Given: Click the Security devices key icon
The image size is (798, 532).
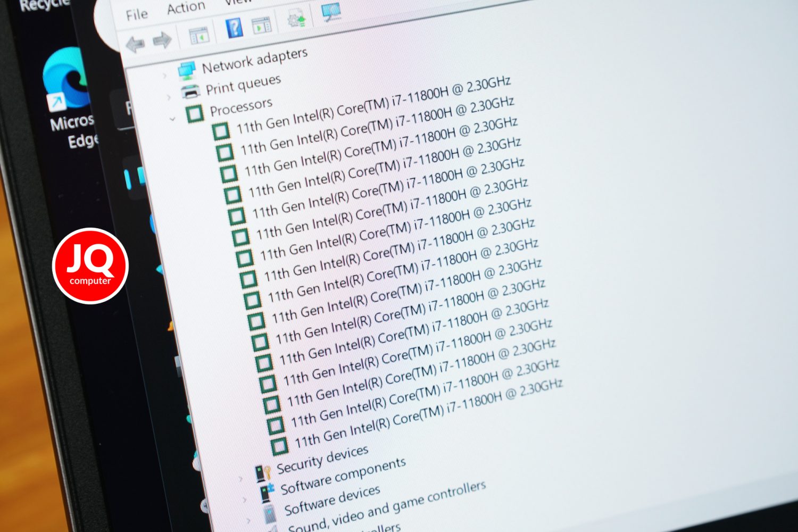Looking at the screenshot, I should [263, 472].
